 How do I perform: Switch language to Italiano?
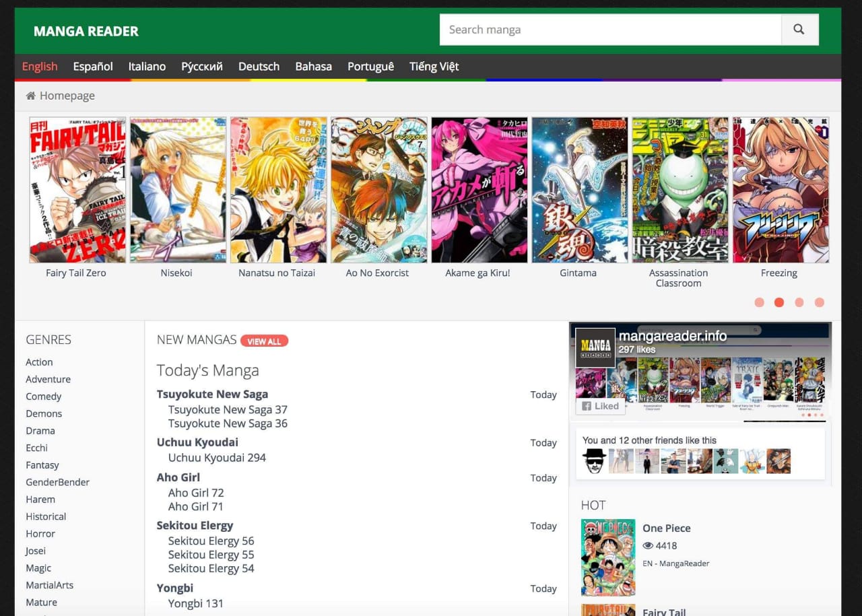pos(147,66)
